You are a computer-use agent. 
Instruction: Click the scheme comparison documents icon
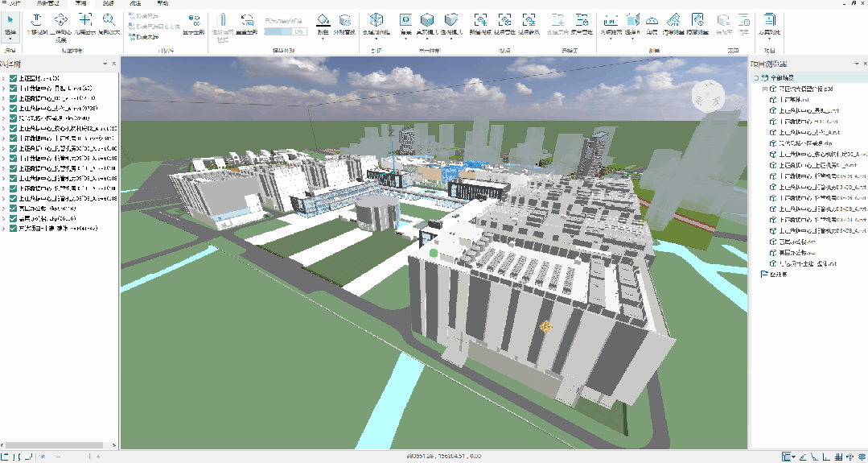pos(770,20)
